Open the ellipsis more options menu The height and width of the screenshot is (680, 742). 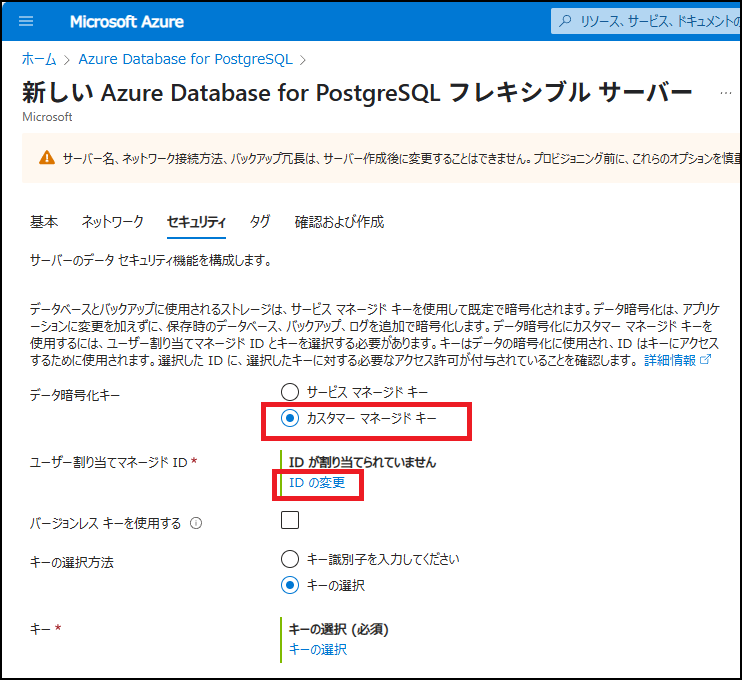[725, 93]
